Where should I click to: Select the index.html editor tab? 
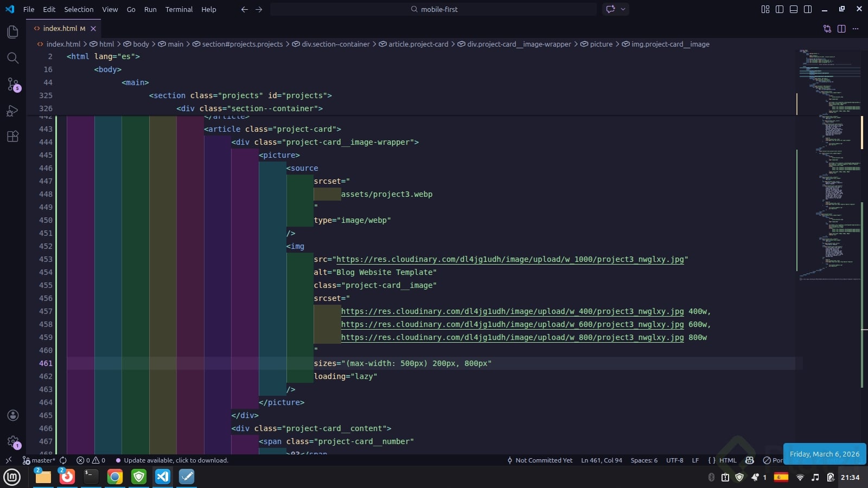[x=60, y=28]
